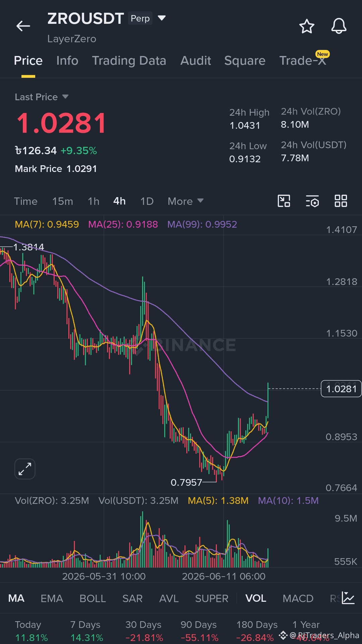Viewport: 362px width, 644px height.
Task: Open chart indicator settings icon
Action: (312, 201)
